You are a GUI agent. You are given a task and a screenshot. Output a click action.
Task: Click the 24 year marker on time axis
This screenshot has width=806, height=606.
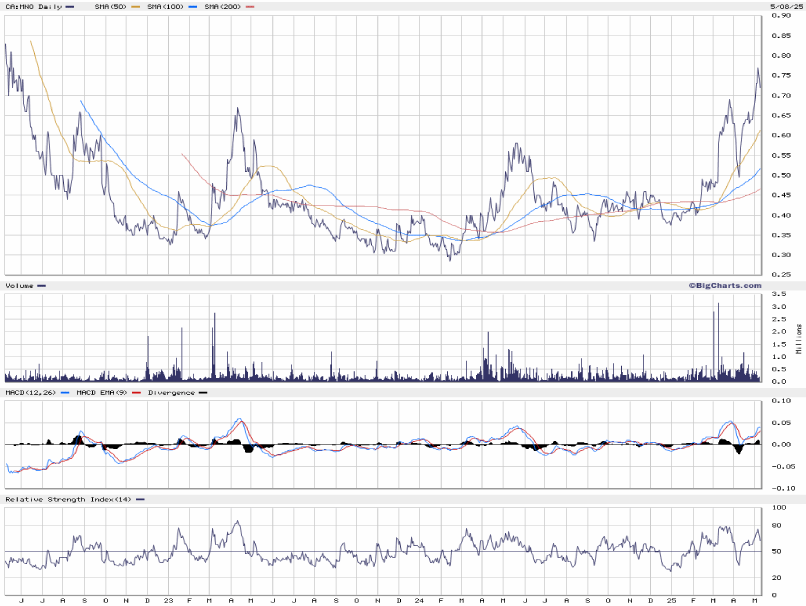(x=421, y=600)
